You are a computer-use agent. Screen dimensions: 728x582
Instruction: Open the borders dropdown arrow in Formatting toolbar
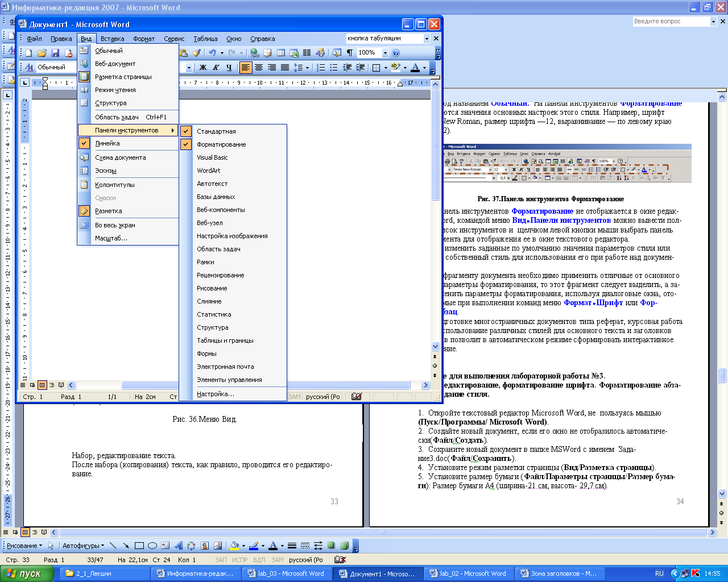pyautogui.click(x=386, y=68)
